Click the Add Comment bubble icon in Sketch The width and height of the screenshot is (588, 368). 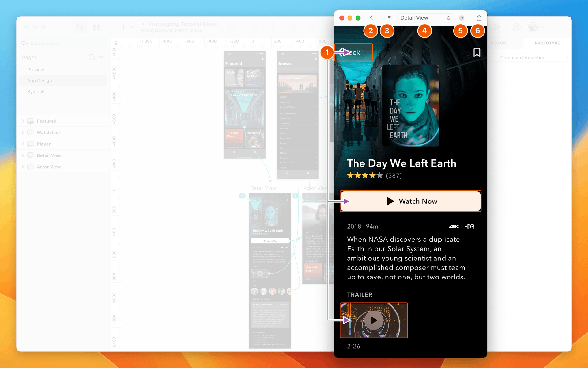516,27
